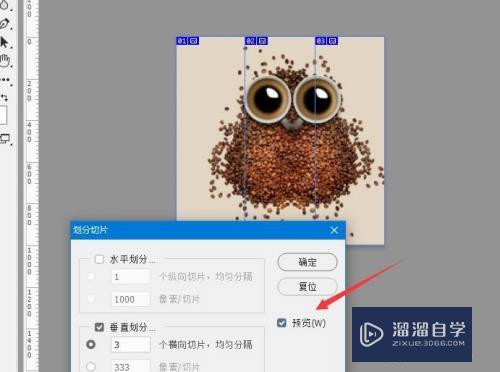Open the Edit Toolbar three-dots menu
This screenshot has height=372, width=500.
[5, 80]
